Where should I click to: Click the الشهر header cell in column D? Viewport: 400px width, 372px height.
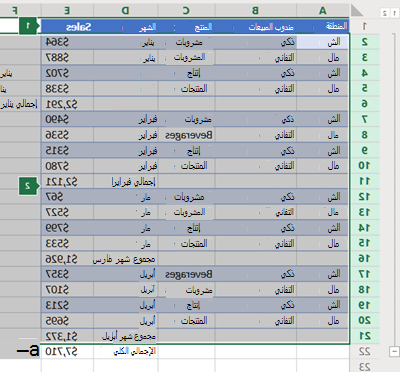pos(126,27)
